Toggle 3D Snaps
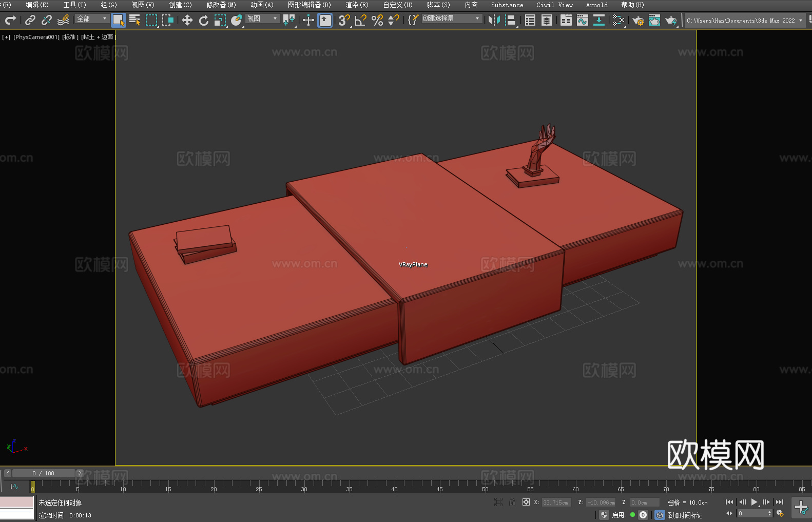The width and height of the screenshot is (812, 522). [x=344, y=20]
